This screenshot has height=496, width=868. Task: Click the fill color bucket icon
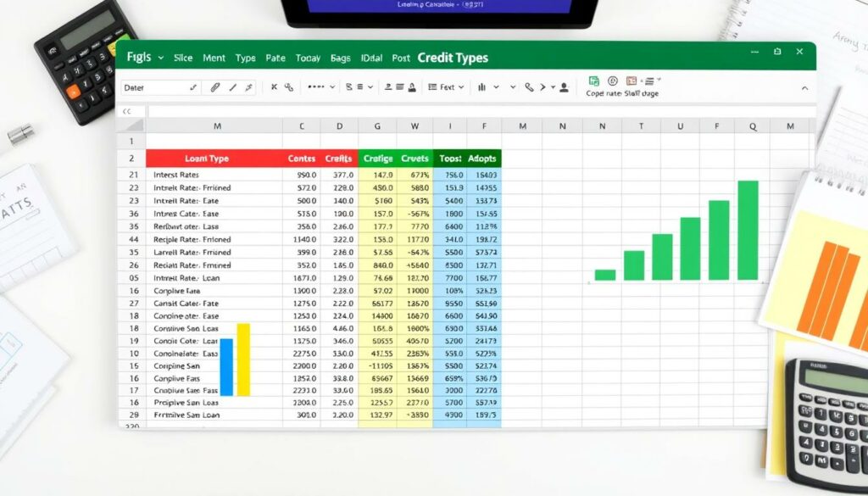(x=413, y=87)
